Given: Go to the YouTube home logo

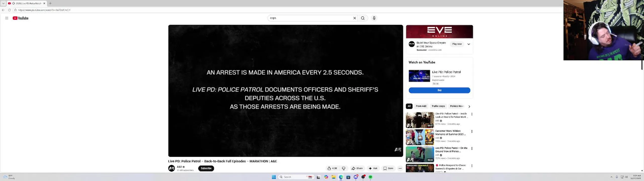Looking at the screenshot, I should pyautogui.click(x=20, y=18).
